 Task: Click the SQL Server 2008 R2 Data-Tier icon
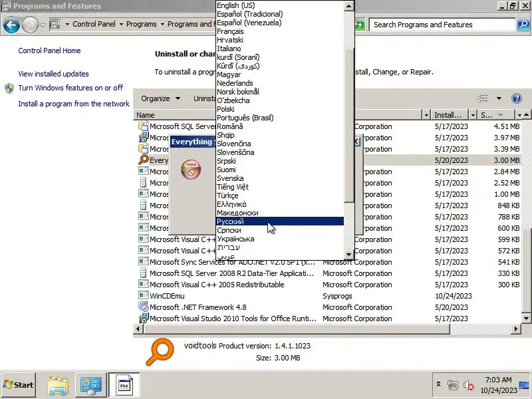coord(144,273)
